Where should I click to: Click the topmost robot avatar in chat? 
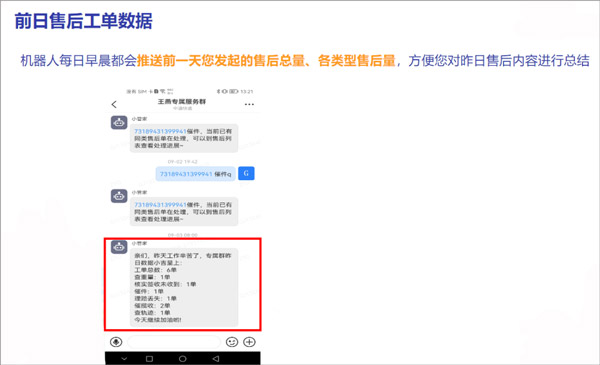(119, 122)
